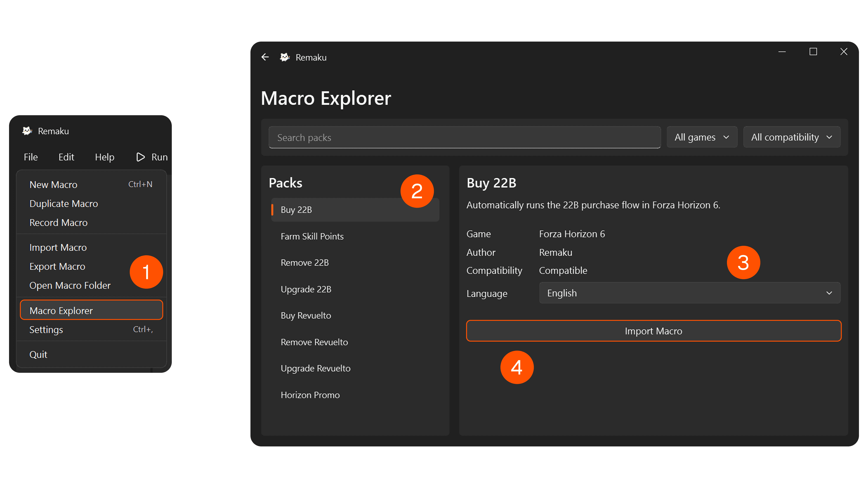Select Record Macro menu entry
This screenshot has width=868, height=488.
pyautogui.click(x=91, y=222)
